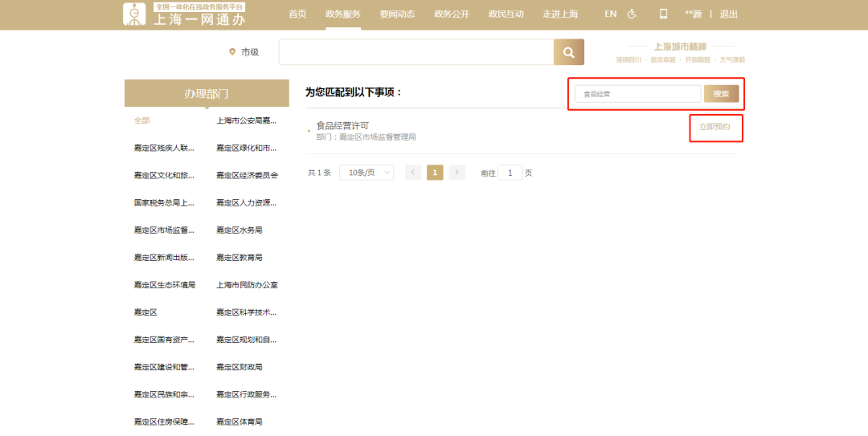Screen dimensions: 868x436
Task: Select page 1 in the pagination
Action: (x=435, y=173)
